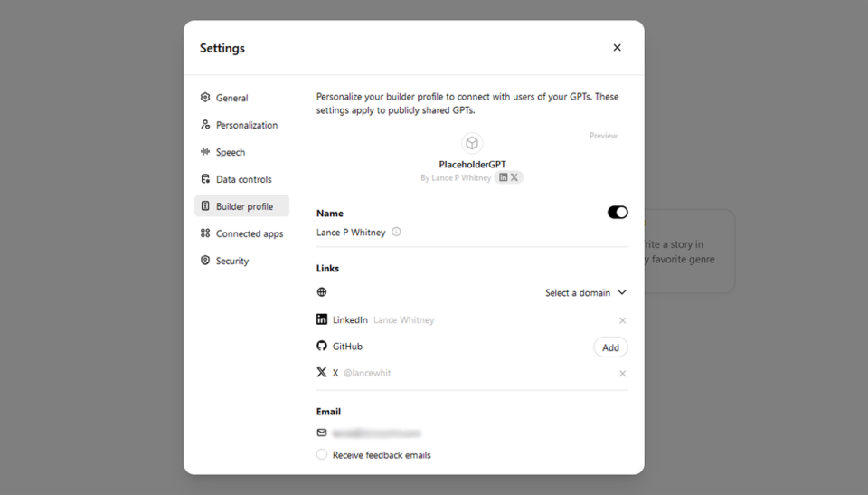Click the info icon beside Lance P Whitney

[x=396, y=232]
